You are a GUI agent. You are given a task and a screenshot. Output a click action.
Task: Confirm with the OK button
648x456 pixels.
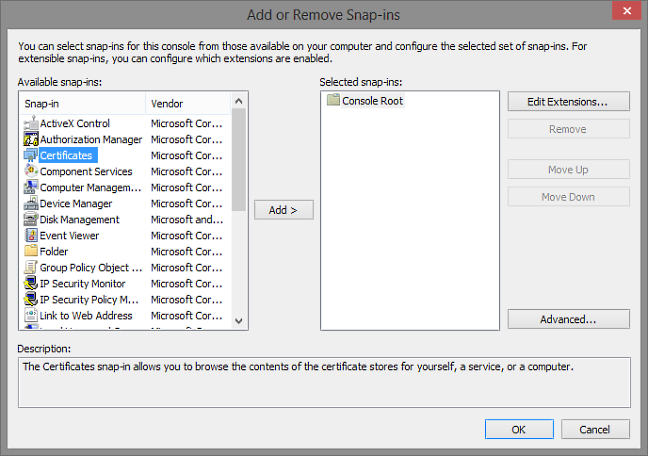coord(518,429)
